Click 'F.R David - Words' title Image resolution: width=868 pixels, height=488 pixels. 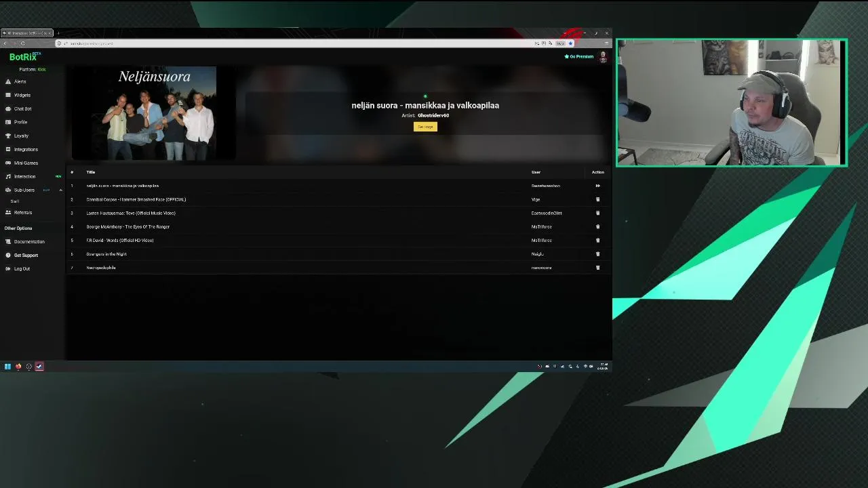click(x=120, y=240)
